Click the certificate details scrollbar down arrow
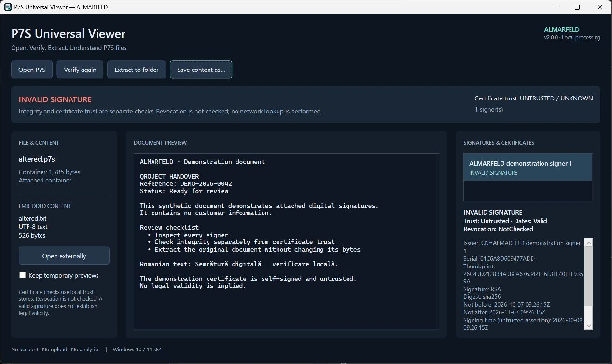The height and width of the screenshot is (364, 612). point(588,326)
